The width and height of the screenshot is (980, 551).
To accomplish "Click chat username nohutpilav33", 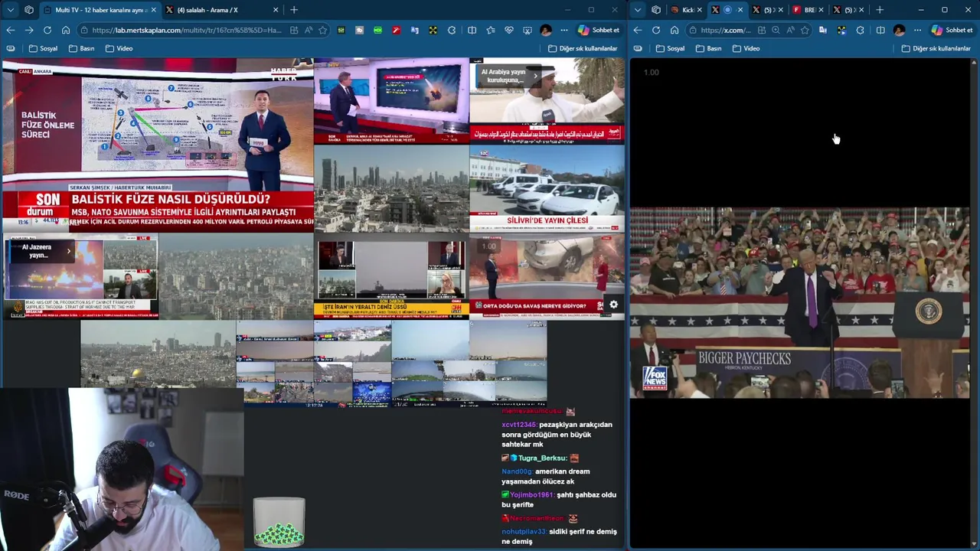I will (524, 531).
